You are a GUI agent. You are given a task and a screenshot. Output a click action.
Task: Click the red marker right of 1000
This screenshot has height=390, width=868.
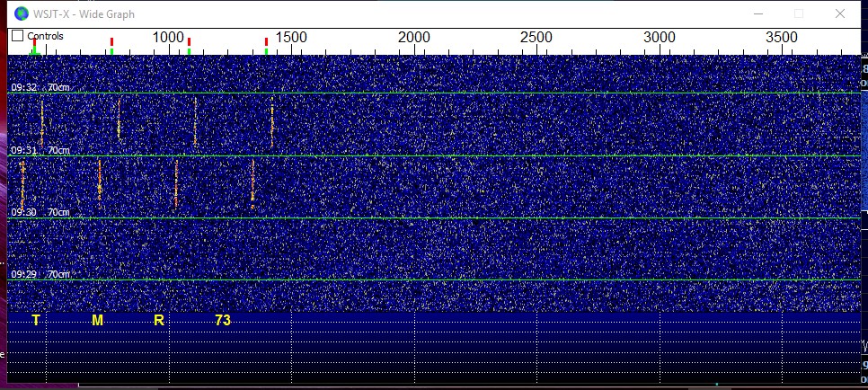189,41
